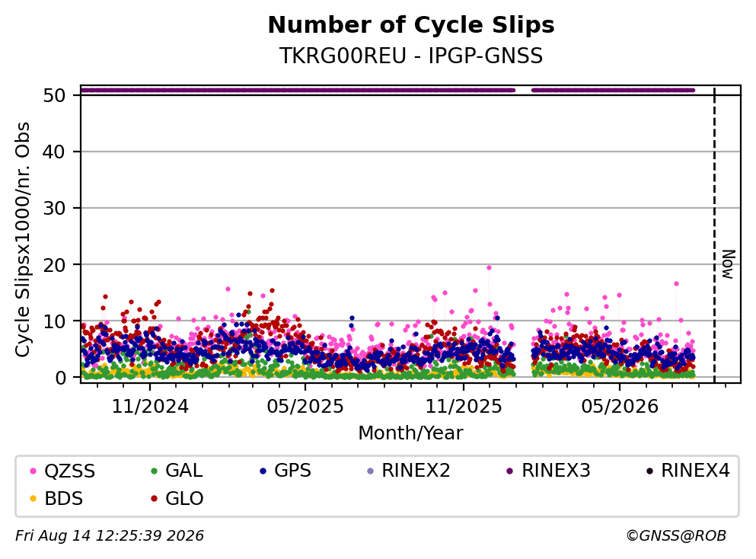This screenshot has height=559, width=756.
Task: Select the QZSS legend label
Action: pos(70,471)
